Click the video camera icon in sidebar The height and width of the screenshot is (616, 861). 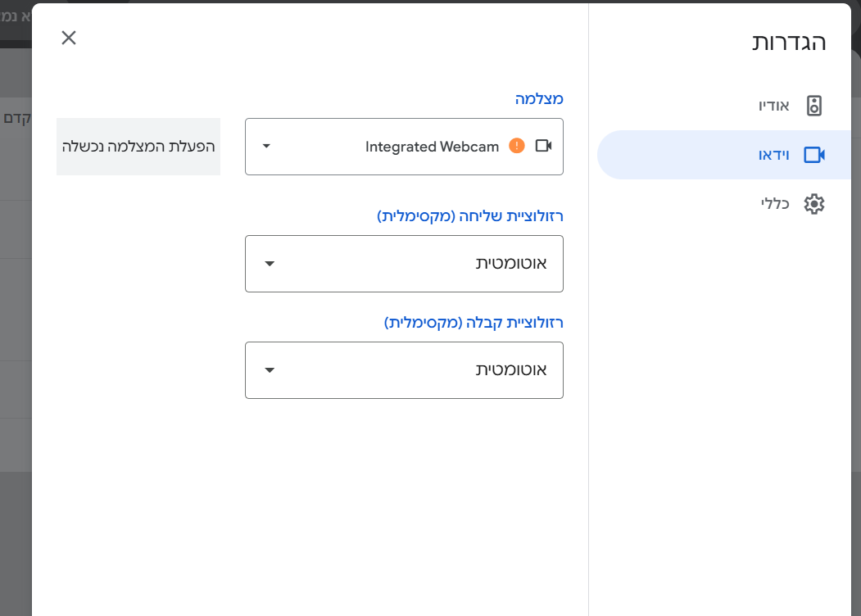(813, 155)
